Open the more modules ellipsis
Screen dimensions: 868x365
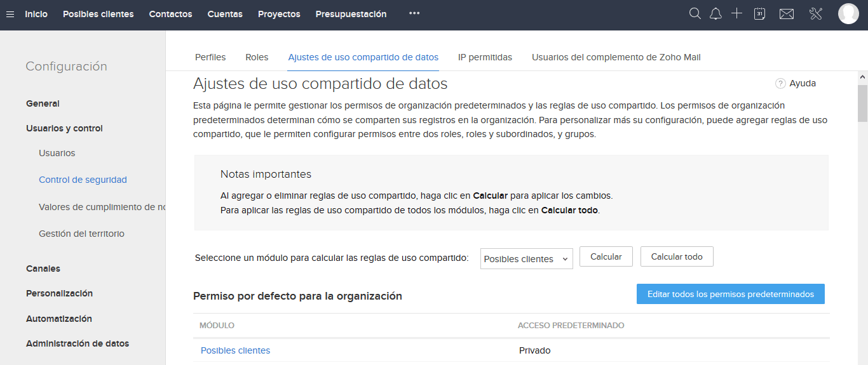coord(414,13)
